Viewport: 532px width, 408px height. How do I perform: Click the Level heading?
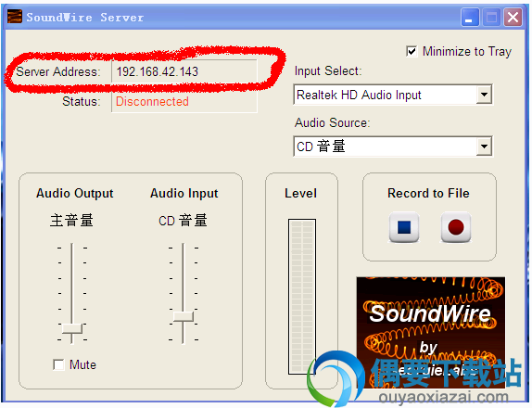point(300,193)
